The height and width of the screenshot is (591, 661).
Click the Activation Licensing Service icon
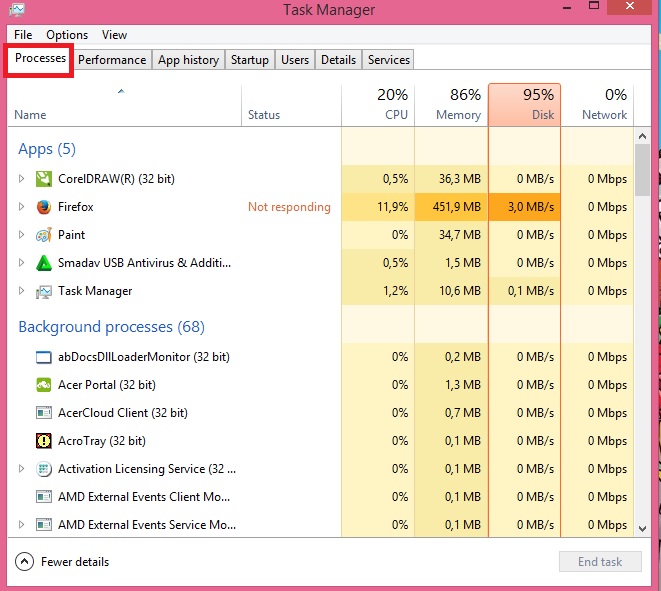(44, 469)
